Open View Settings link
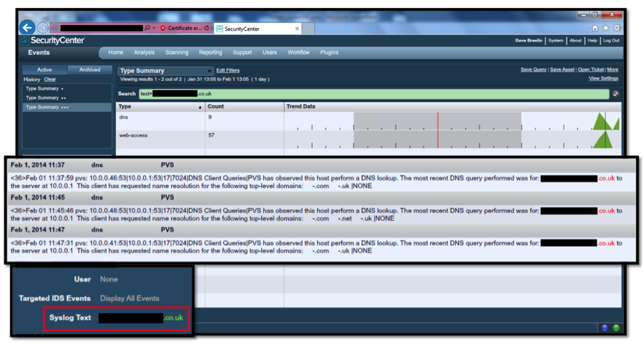Screen dimensions: 644x346 coord(603,79)
